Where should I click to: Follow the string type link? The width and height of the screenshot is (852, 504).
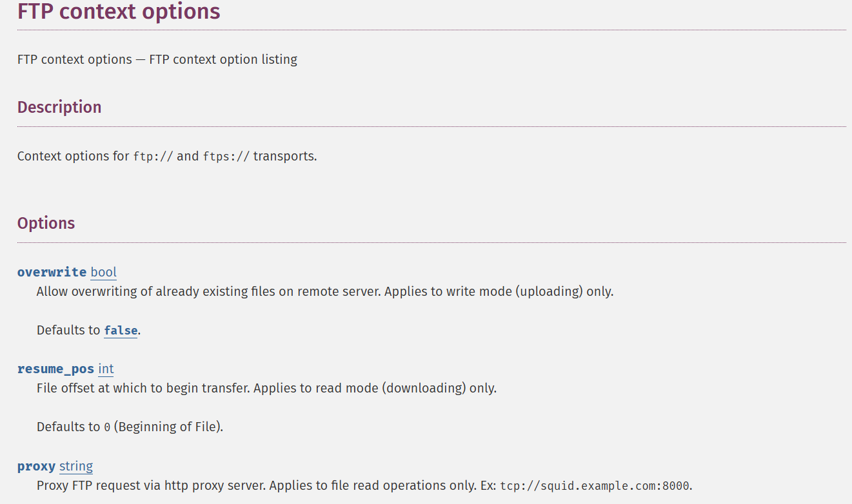coord(76,466)
